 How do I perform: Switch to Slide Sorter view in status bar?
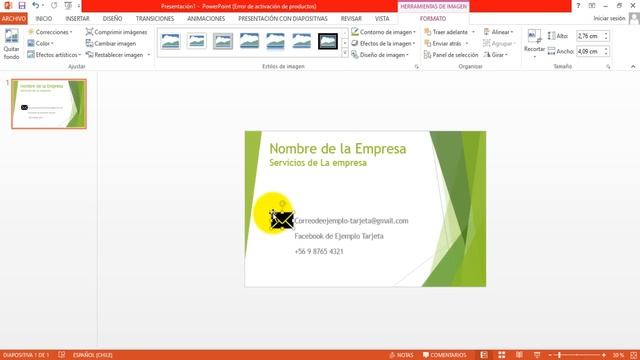click(x=502, y=355)
